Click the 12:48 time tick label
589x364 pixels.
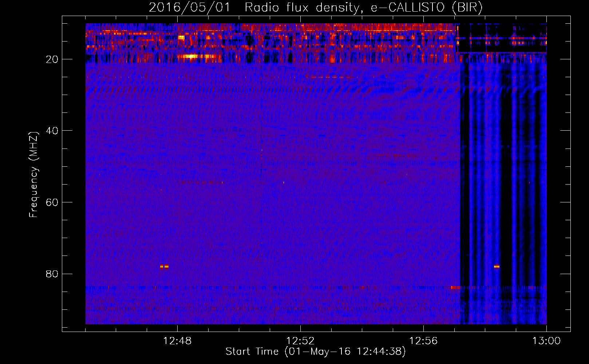click(177, 341)
